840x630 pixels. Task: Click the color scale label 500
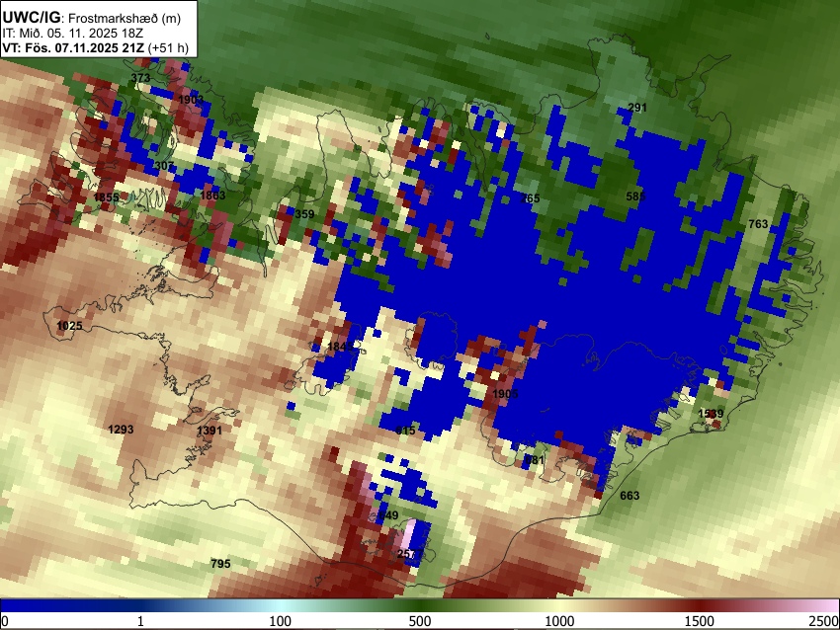pyautogui.click(x=419, y=621)
